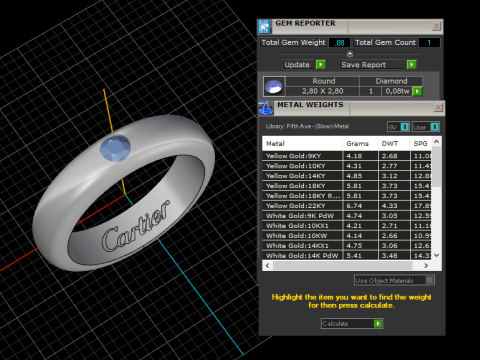Click the Total Gem Weight value field
The height and width of the screenshot is (360, 480).
click(339, 43)
